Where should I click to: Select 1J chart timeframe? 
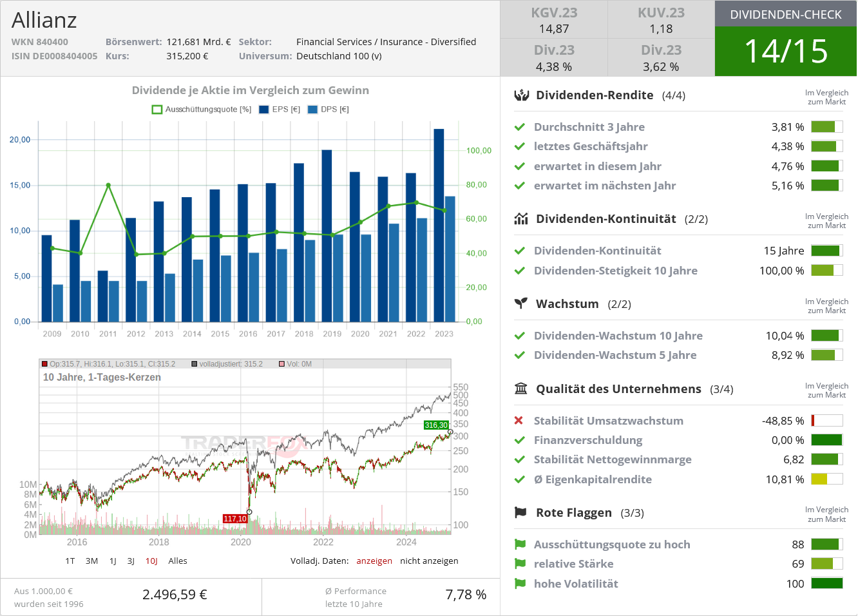(113, 561)
